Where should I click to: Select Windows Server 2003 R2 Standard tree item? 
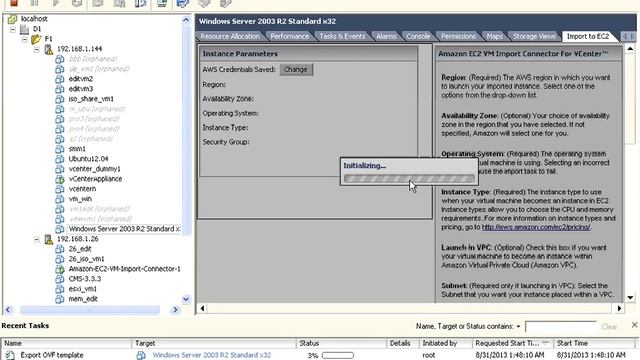tap(124, 229)
